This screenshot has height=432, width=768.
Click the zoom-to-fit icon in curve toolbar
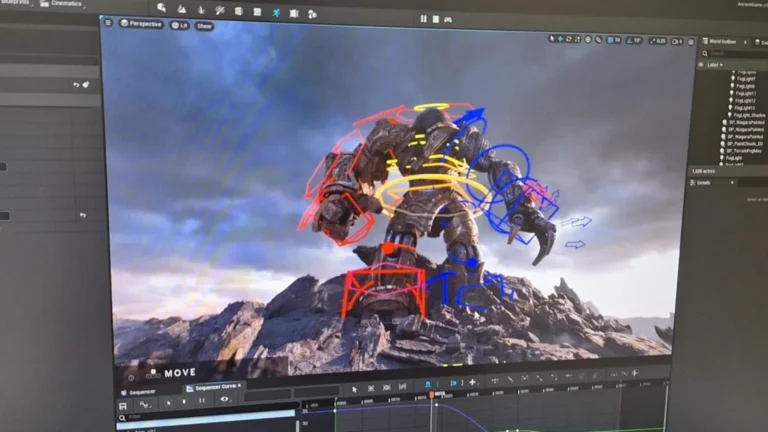[371, 388]
